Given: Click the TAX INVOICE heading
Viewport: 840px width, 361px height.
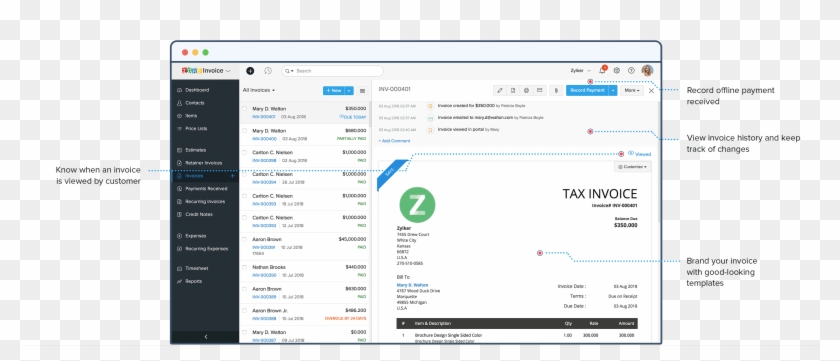Looking at the screenshot, I should coord(600,194).
